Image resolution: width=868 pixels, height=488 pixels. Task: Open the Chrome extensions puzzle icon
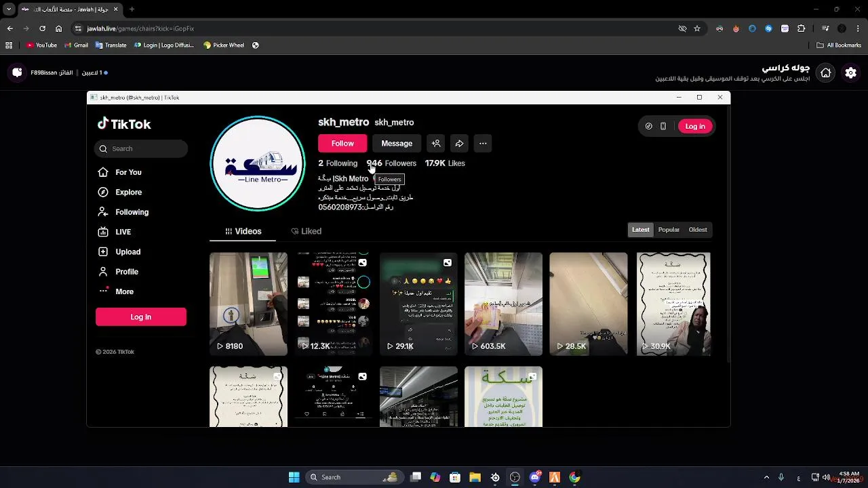801,28
